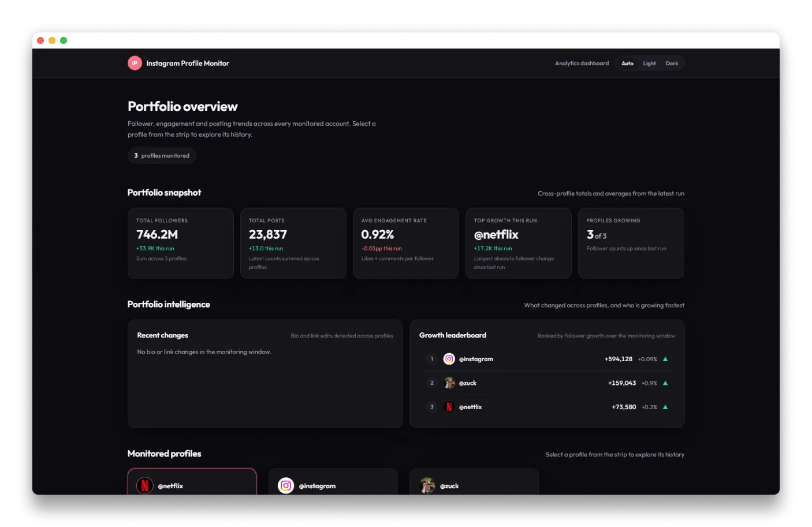Image resolution: width=812 pixels, height=527 pixels.
Task: Click the Profiles Growing 3 of 3 value
Action: click(x=597, y=235)
